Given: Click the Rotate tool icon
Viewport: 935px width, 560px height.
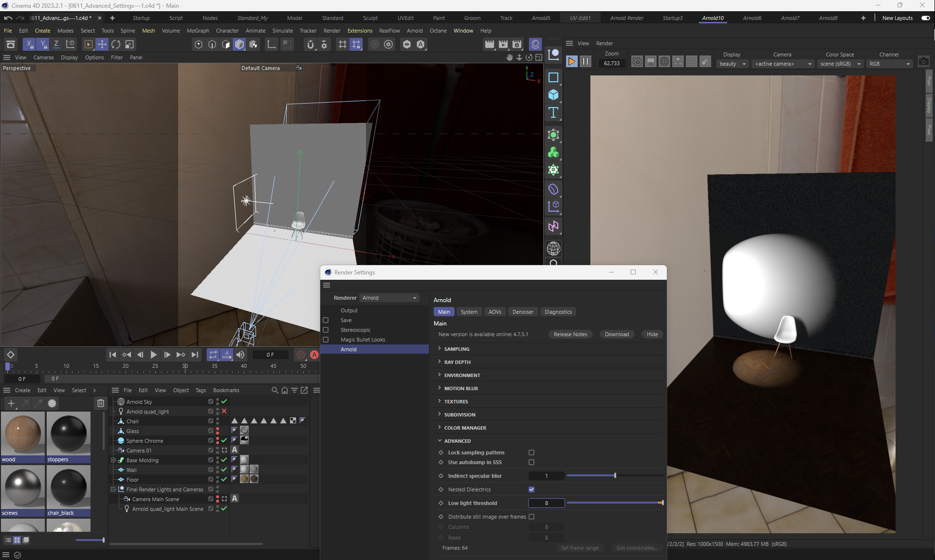Looking at the screenshot, I should coord(116,44).
